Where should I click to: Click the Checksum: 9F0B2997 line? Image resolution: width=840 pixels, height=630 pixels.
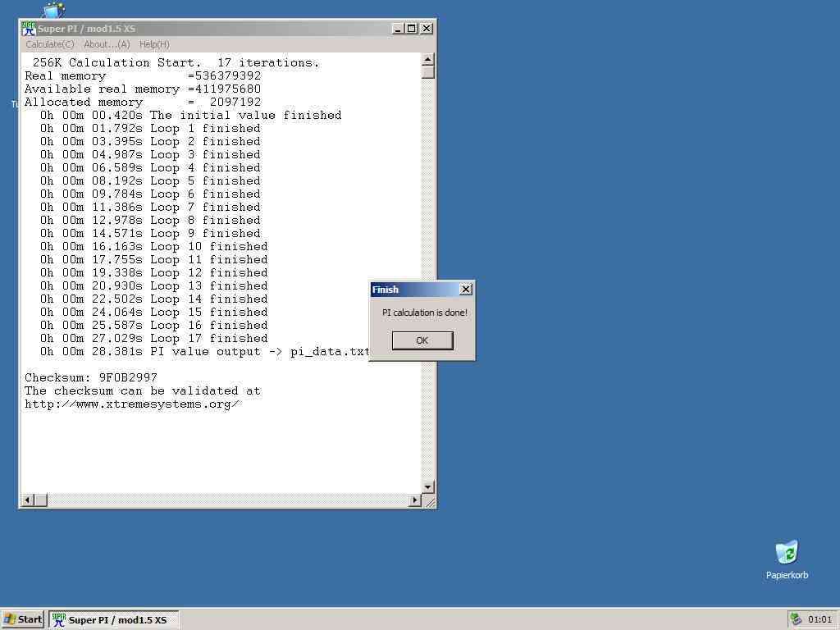click(91, 377)
